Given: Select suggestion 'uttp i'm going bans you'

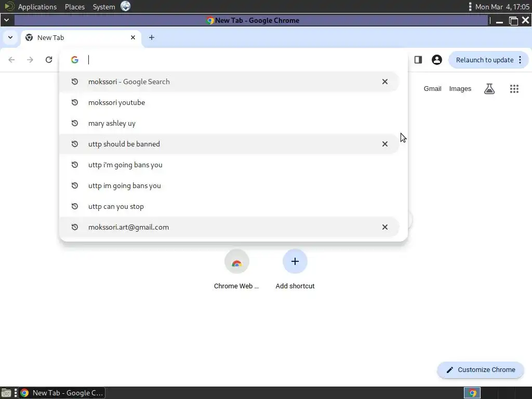Looking at the screenshot, I should coord(229,165).
